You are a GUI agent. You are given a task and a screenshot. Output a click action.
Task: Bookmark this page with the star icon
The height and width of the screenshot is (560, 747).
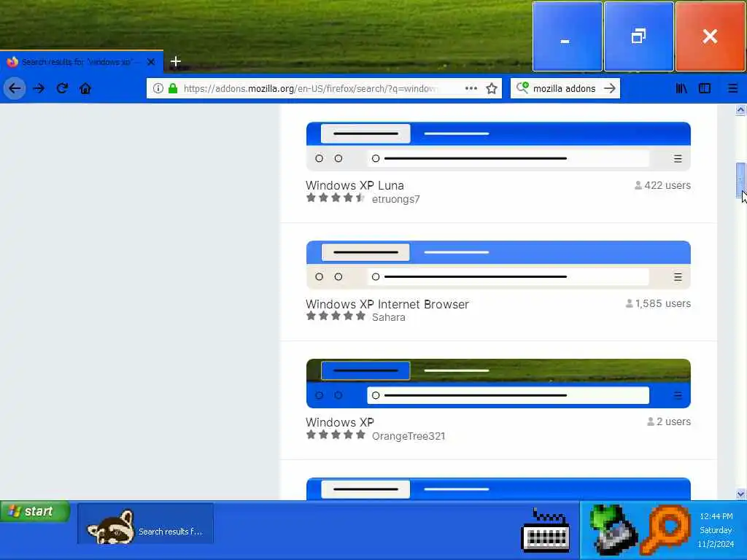(492, 88)
